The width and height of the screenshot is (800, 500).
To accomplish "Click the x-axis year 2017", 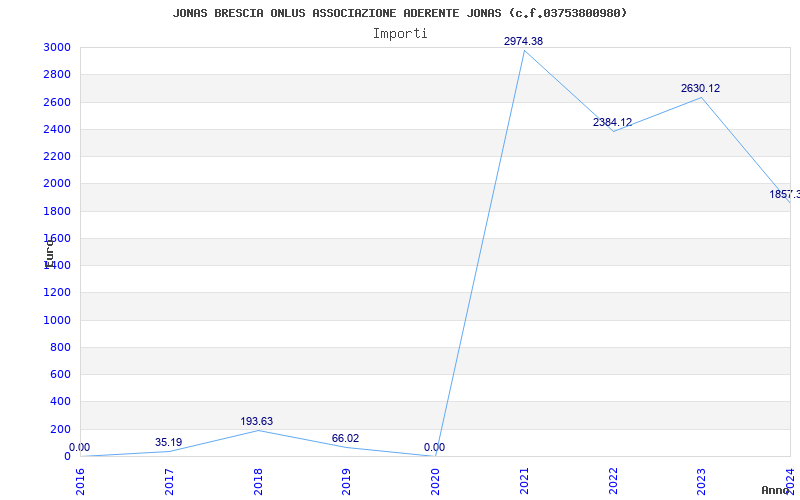I will tap(169, 482).
